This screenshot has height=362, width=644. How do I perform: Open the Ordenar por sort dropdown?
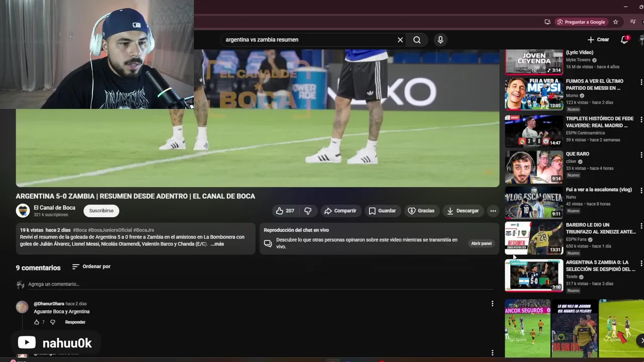point(91,266)
